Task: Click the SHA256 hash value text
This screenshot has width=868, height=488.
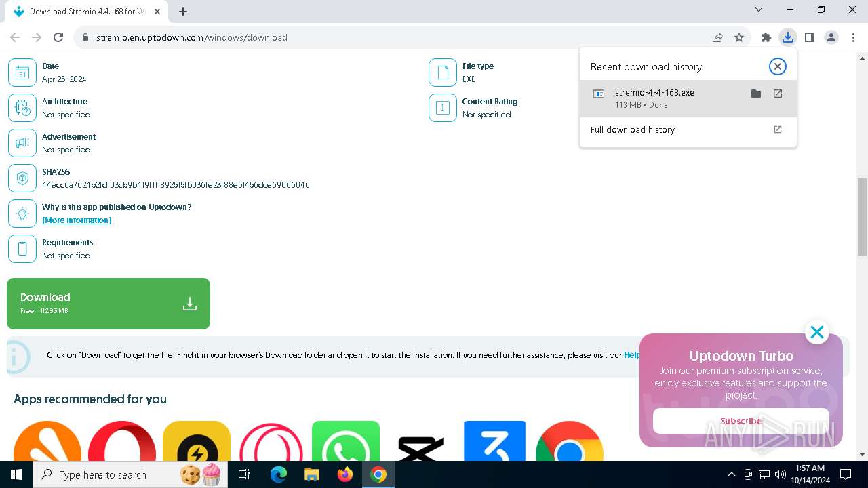Action: click(x=176, y=185)
